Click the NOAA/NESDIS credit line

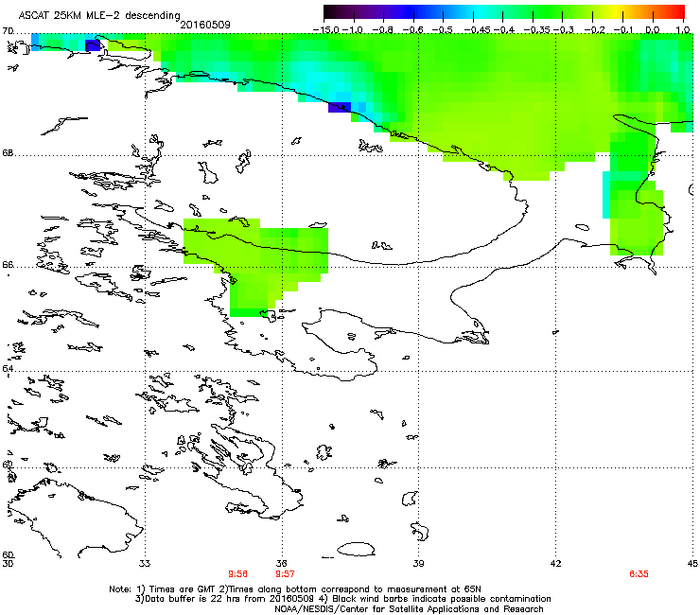[409, 609]
